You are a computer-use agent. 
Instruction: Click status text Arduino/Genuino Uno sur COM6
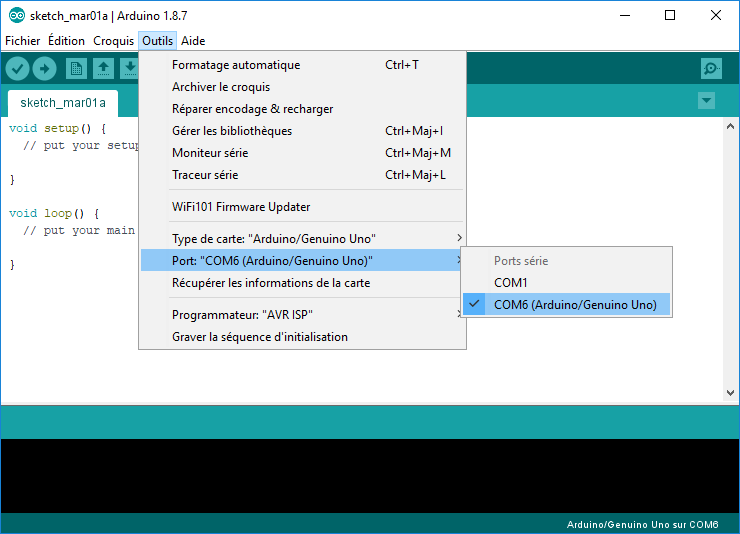click(x=642, y=525)
